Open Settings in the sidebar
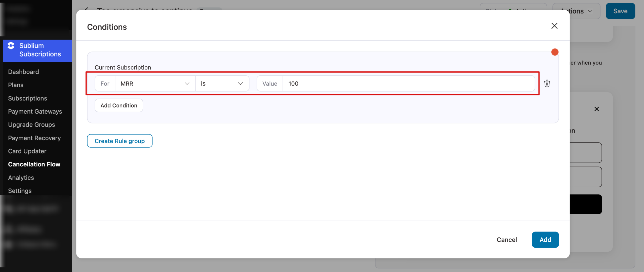The width and height of the screenshot is (644, 272). (x=20, y=191)
